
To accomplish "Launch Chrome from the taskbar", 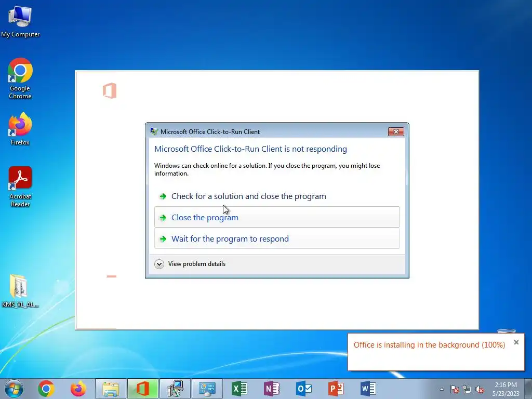I will click(46, 389).
